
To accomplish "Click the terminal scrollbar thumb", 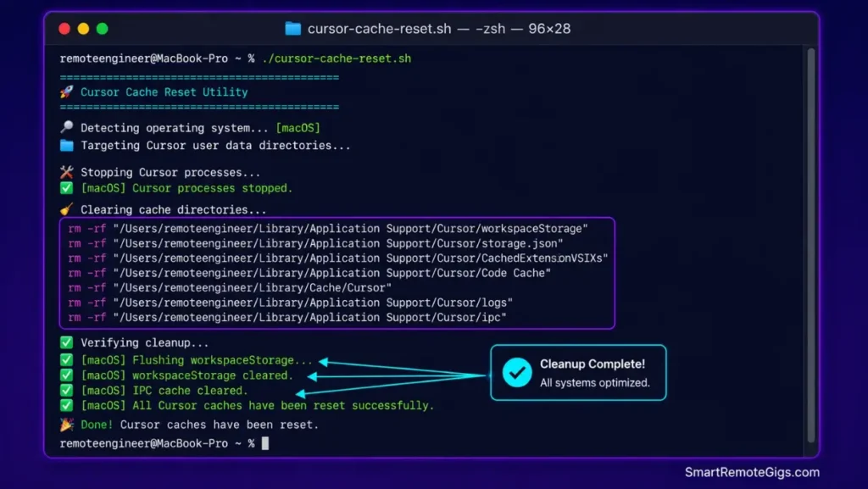I will coord(811,245).
